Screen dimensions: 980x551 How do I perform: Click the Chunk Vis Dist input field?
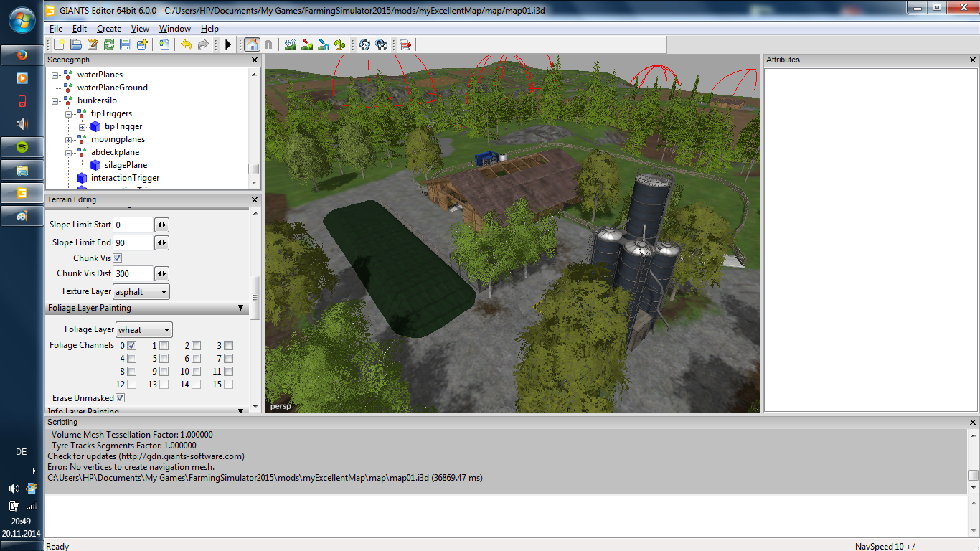pos(133,274)
